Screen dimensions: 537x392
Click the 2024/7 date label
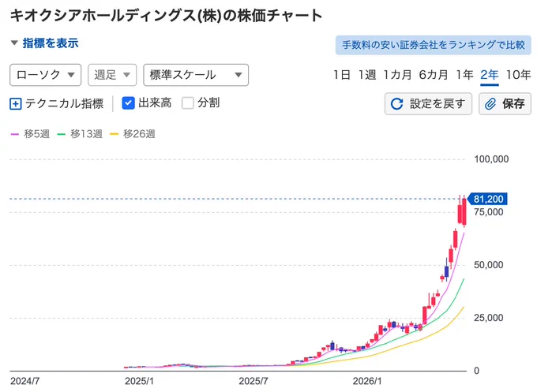[x=25, y=381]
